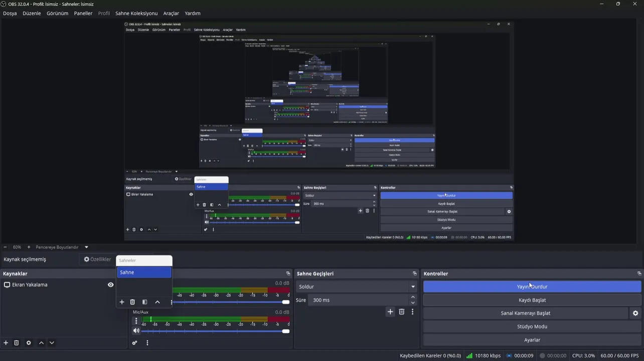Click Pencereye Boyutlandır scaling label

(57, 247)
